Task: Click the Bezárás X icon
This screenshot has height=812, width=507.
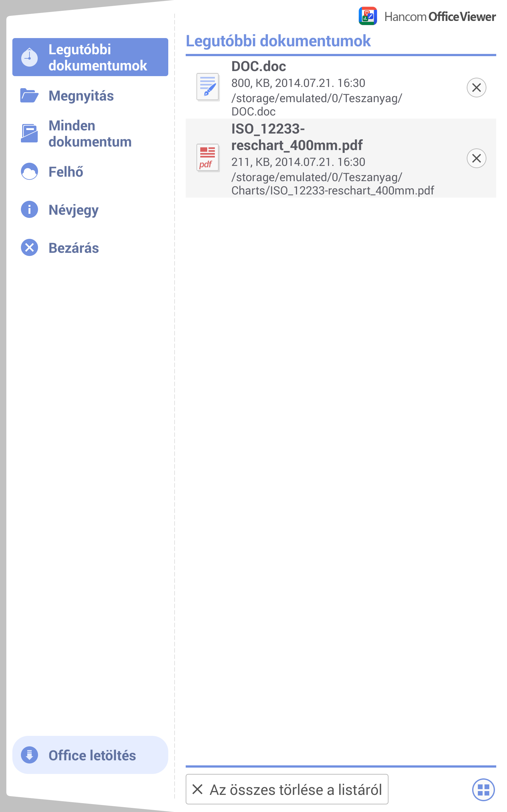Action: click(29, 248)
